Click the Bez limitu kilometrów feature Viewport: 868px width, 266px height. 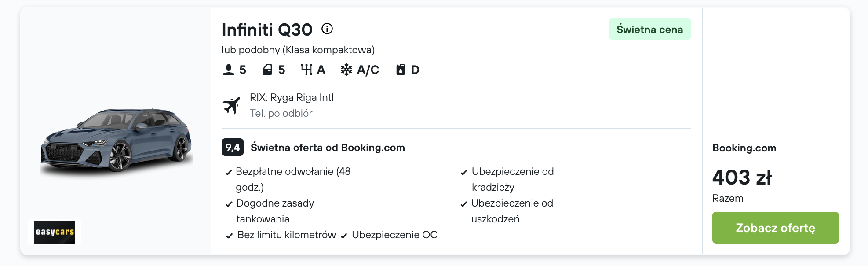coord(287,235)
